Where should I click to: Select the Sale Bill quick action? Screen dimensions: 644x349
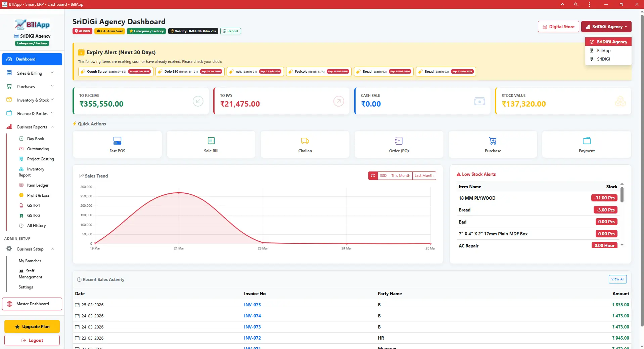coord(211,144)
